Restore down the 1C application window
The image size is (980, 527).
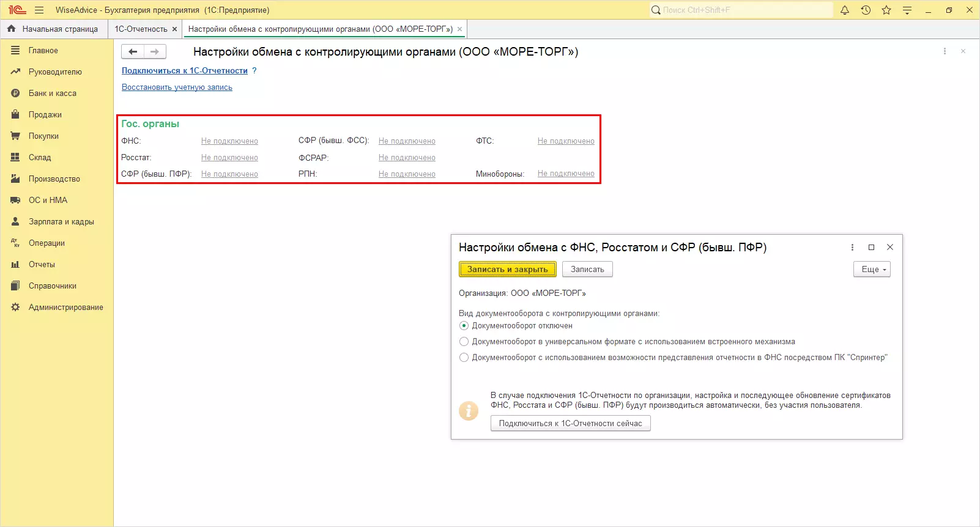pyautogui.click(x=949, y=10)
